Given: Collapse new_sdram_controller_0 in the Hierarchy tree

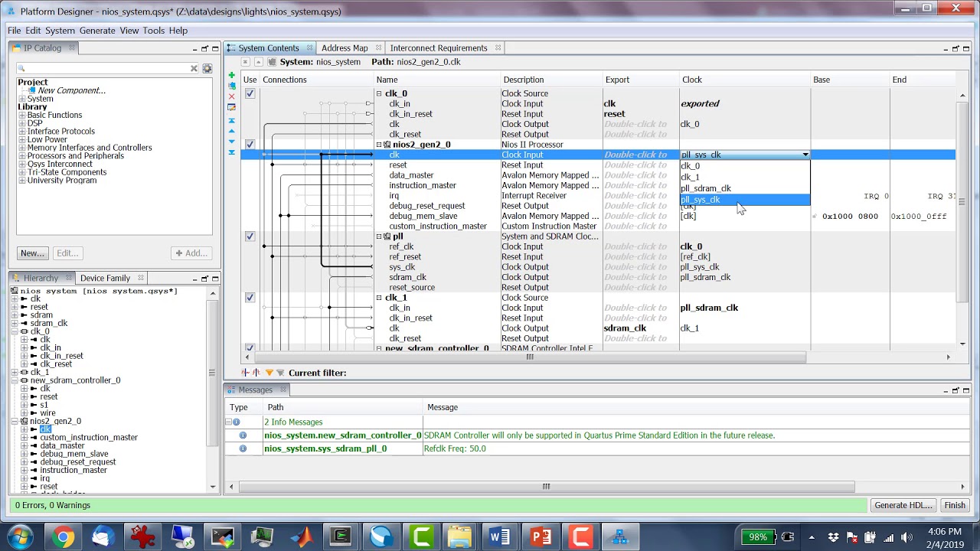Looking at the screenshot, I should point(15,380).
